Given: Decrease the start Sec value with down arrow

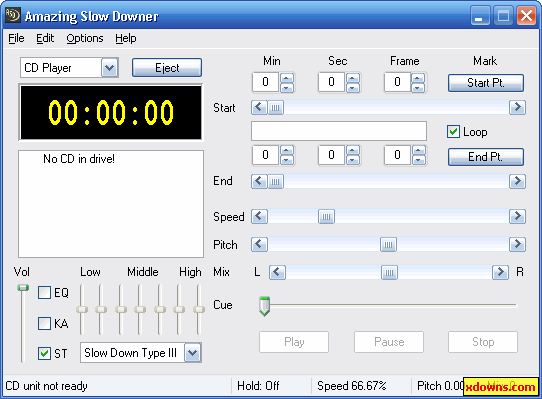Looking at the screenshot, I should point(353,87).
